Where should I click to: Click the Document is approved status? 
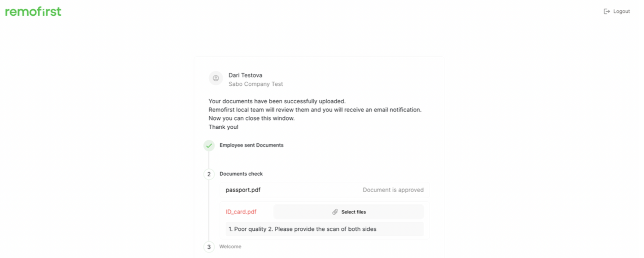click(393, 190)
